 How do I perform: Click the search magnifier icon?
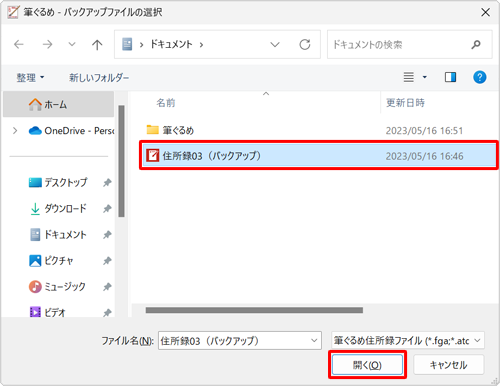(x=476, y=44)
